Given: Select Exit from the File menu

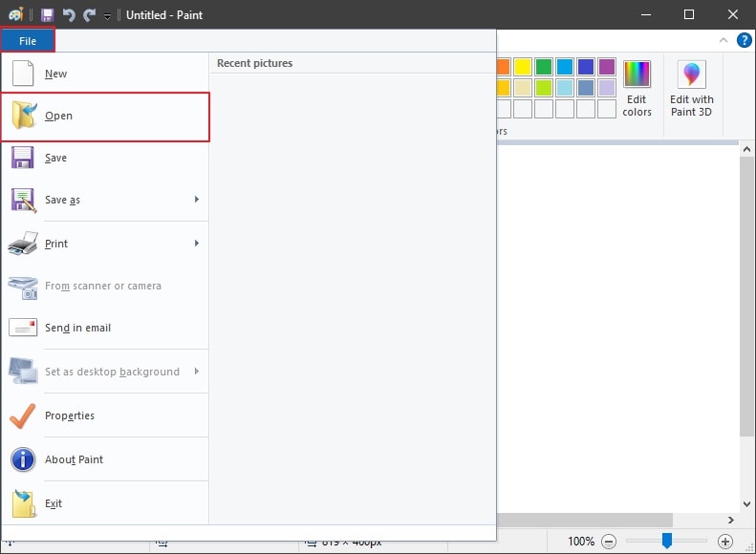Looking at the screenshot, I should point(104,503).
